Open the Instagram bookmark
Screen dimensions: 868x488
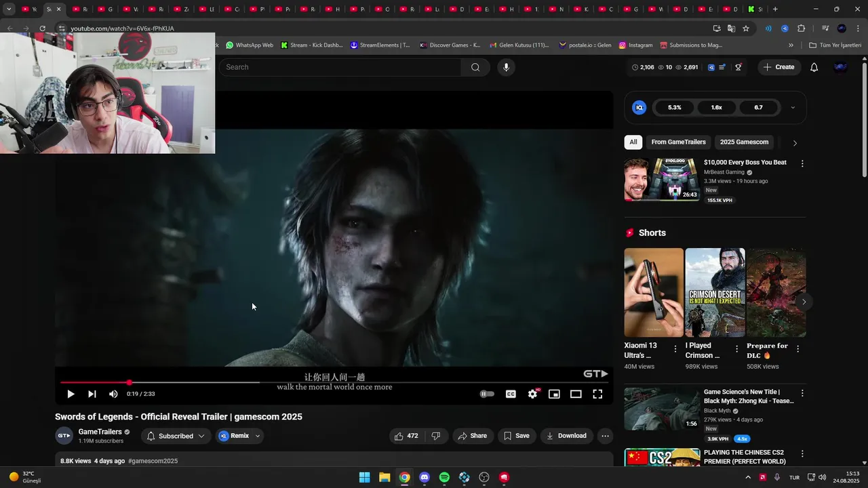tap(635, 45)
